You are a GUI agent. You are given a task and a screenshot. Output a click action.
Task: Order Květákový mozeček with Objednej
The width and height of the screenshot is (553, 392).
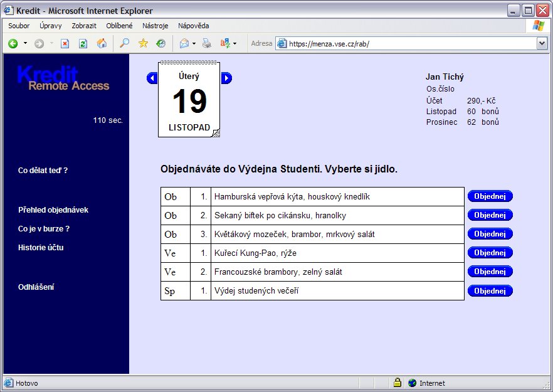[x=490, y=234]
